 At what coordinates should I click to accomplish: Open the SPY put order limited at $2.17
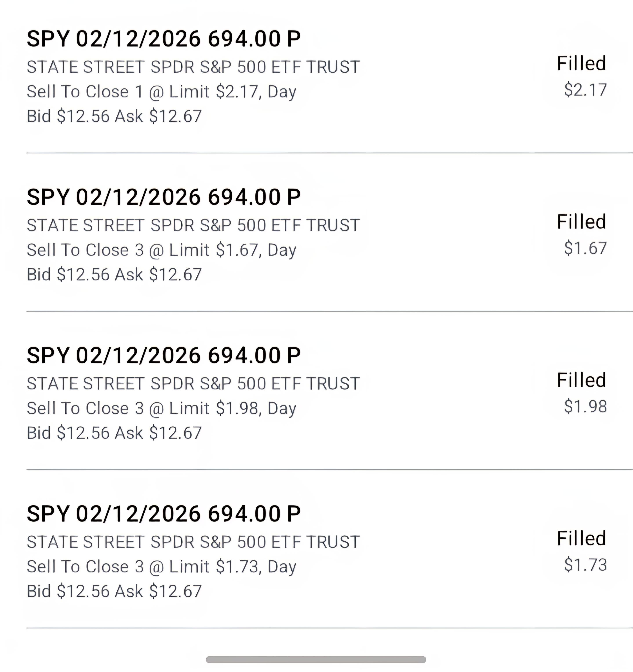[164, 39]
